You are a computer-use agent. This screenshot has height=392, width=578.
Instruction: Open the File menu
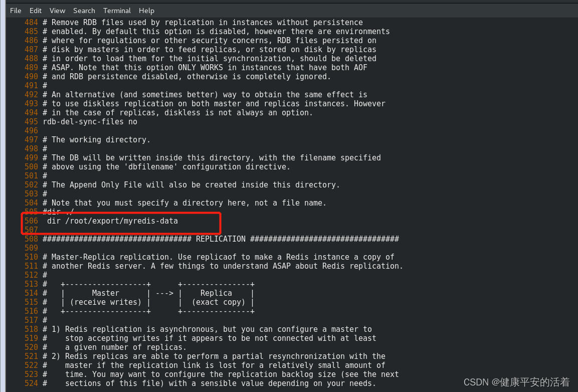pyautogui.click(x=15, y=11)
